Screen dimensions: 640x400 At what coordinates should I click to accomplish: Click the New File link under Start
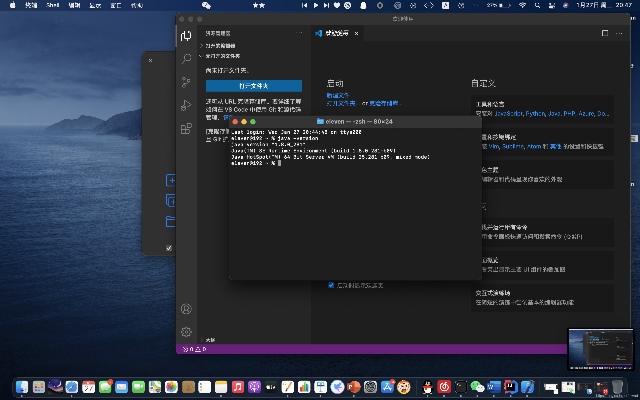[336, 95]
